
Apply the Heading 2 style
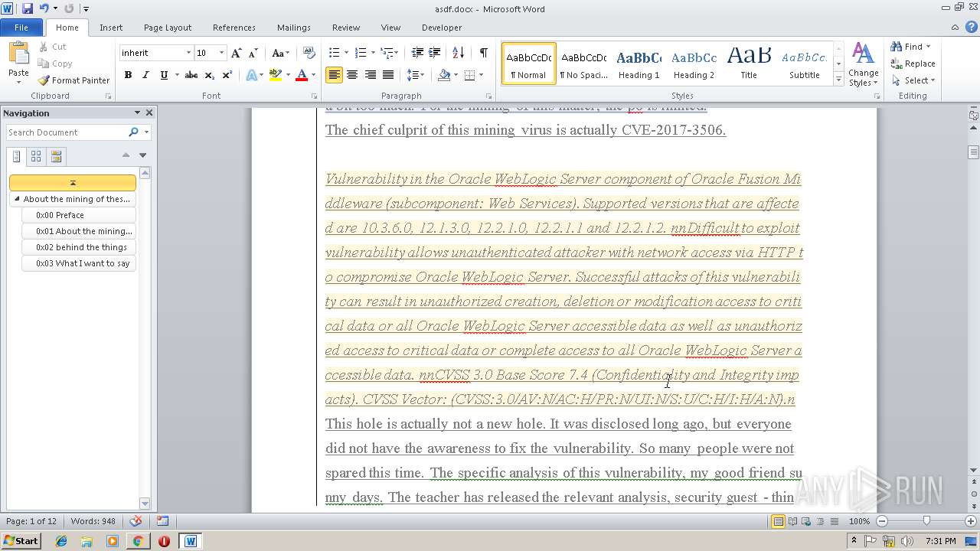coord(694,63)
